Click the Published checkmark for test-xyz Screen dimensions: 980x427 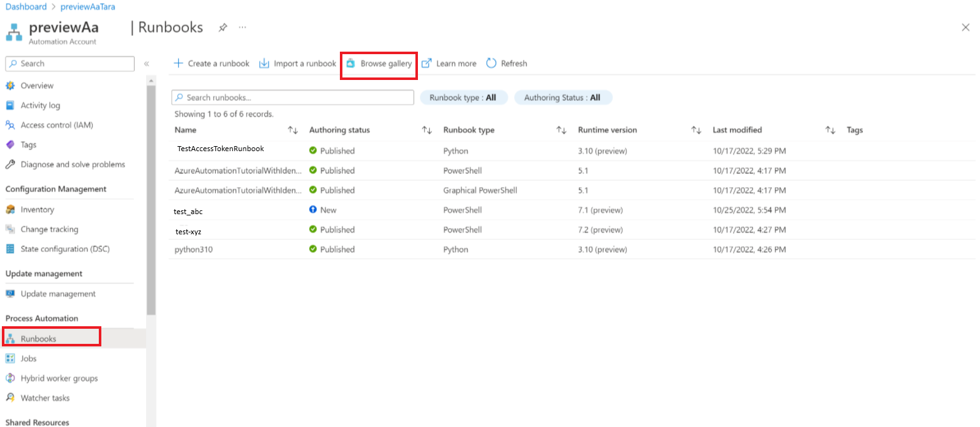313,229
